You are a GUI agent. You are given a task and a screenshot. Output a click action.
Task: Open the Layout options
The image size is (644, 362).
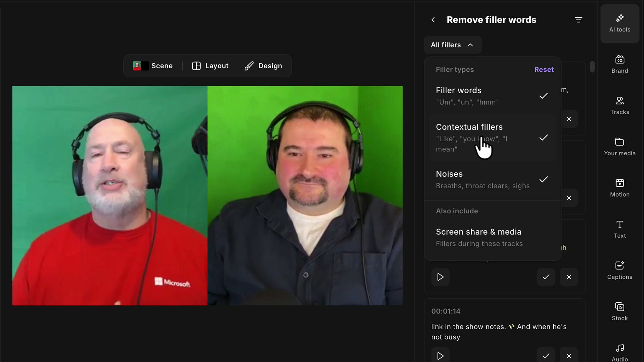point(210,66)
